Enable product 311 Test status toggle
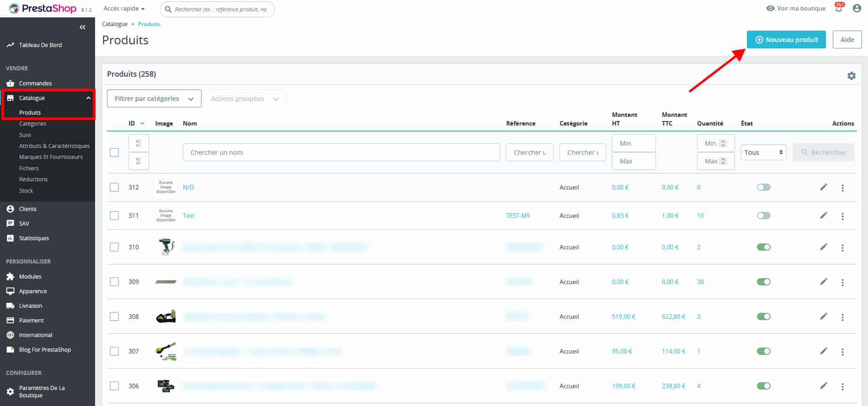The width and height of the screenshot is (868, 406). (763, 216)
